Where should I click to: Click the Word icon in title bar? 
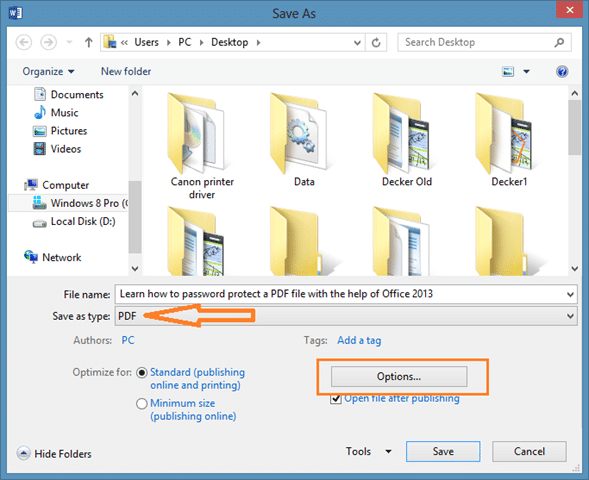pos(15,14)
